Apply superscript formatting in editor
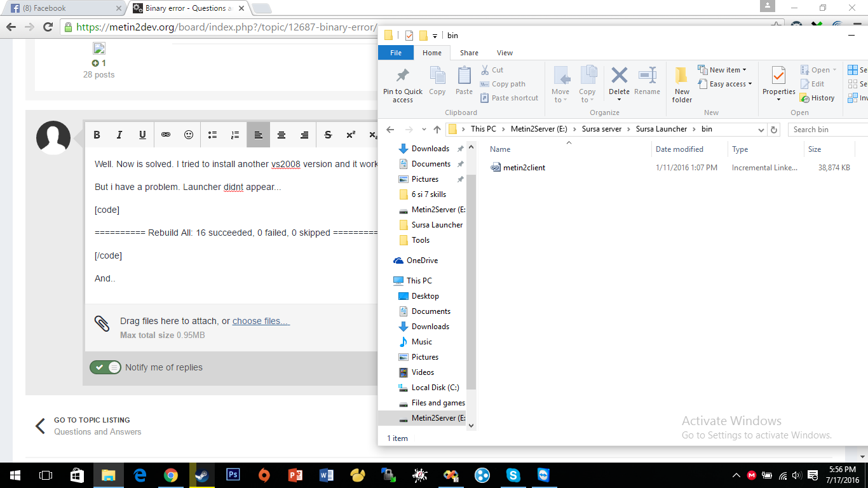 [351, 135]
